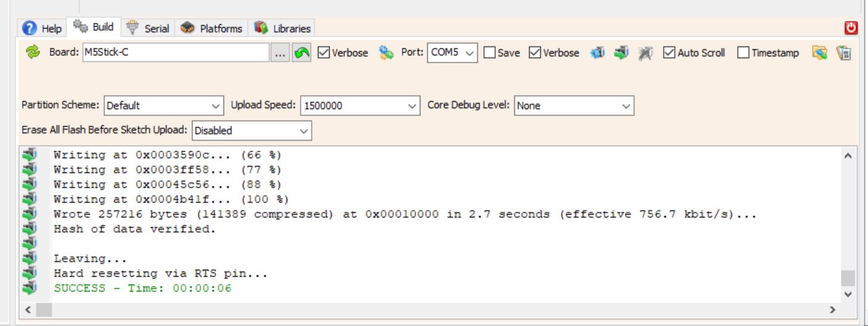The height and width of the screenshot is (326, 868).
Task: Switch to the Platforms tab
Action: pos(212,28)
